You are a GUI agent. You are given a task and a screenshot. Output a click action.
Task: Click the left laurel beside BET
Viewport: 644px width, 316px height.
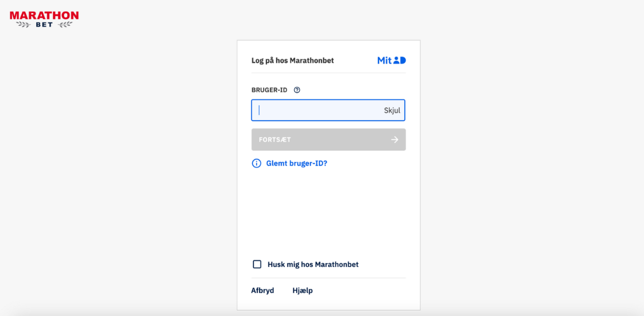23,24
